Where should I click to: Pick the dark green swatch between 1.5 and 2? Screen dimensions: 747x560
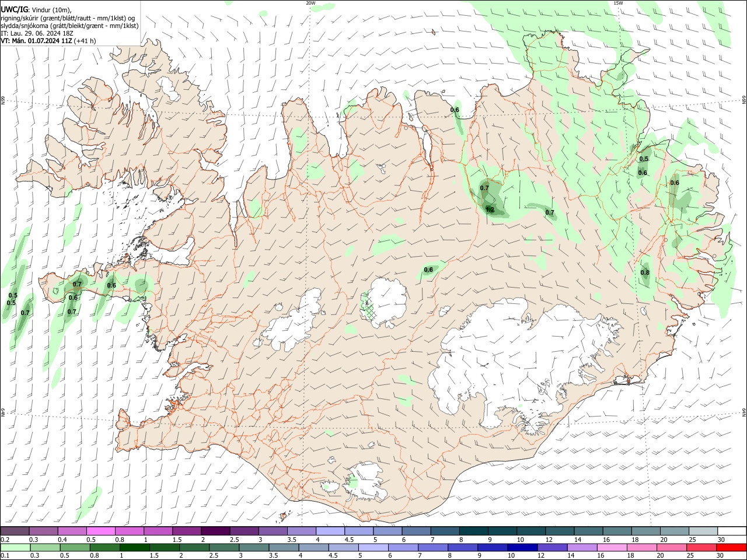tap(165, 547)
